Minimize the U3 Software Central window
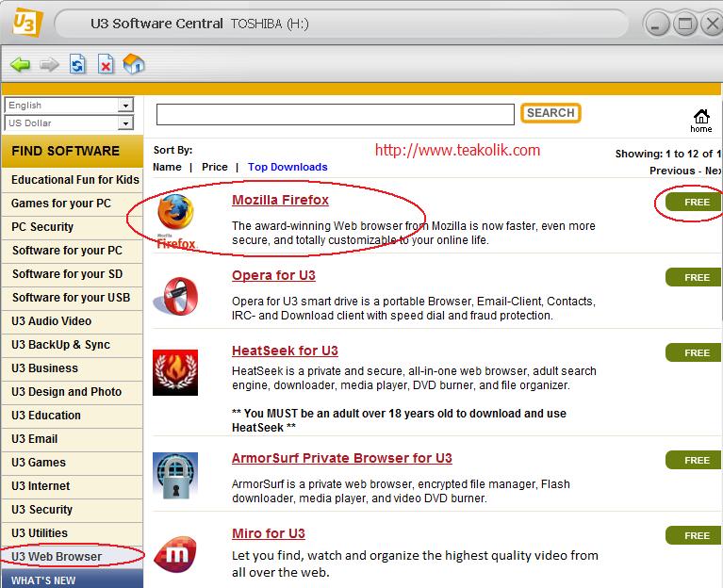 click(656, 24)
